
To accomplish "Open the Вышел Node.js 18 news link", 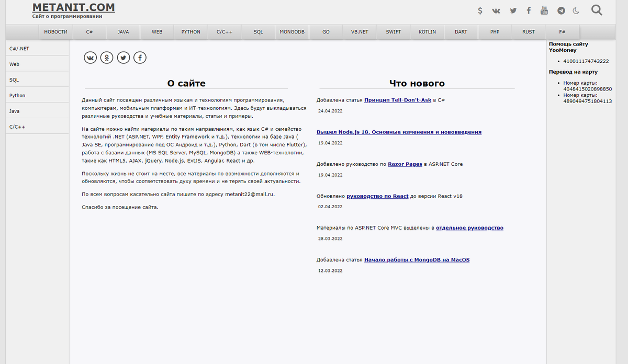I will 399,132.
